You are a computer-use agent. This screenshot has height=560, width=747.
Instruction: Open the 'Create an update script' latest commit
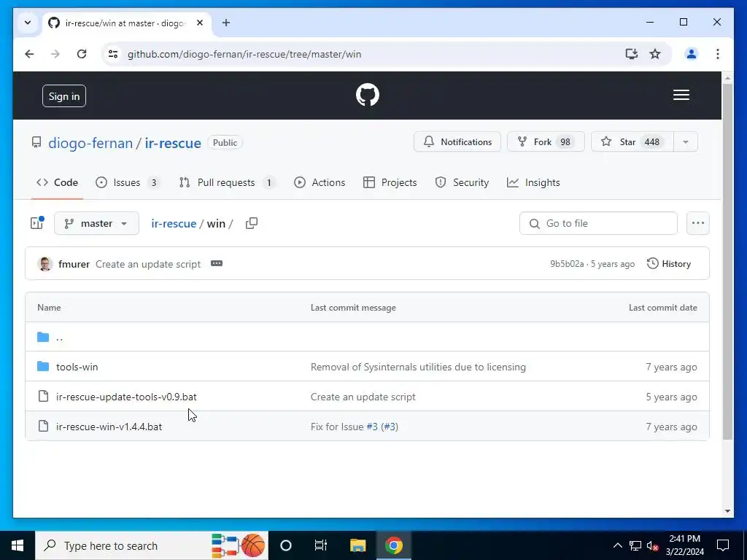[x=148, y=264]
